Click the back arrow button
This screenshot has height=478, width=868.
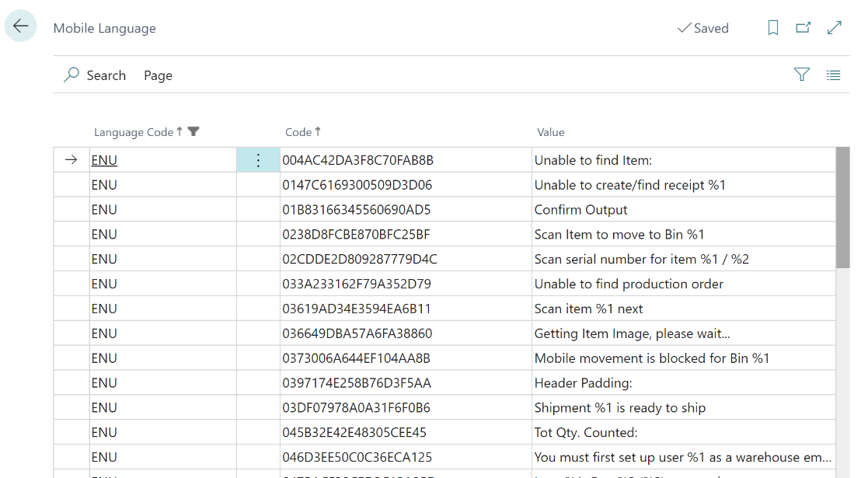21,26
